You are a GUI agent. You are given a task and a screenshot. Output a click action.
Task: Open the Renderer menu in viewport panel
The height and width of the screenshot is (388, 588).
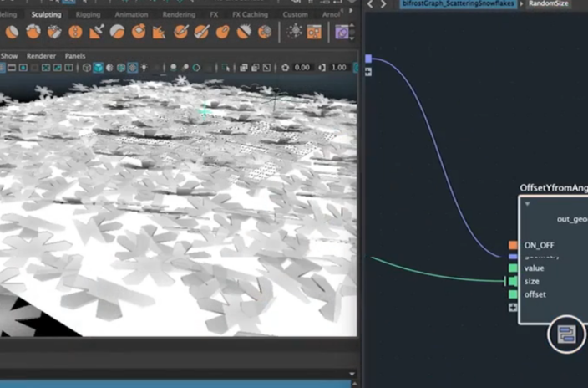click(41, 56)
